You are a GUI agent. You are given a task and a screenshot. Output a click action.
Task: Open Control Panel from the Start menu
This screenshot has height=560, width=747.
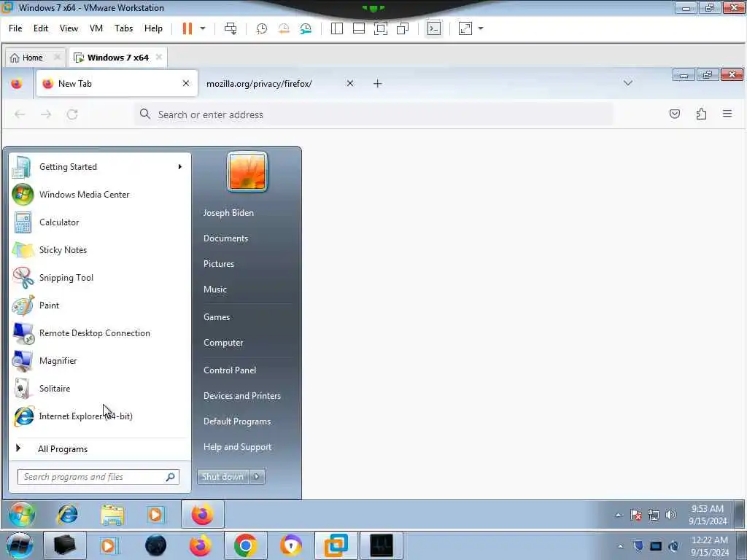pos(230,370)
